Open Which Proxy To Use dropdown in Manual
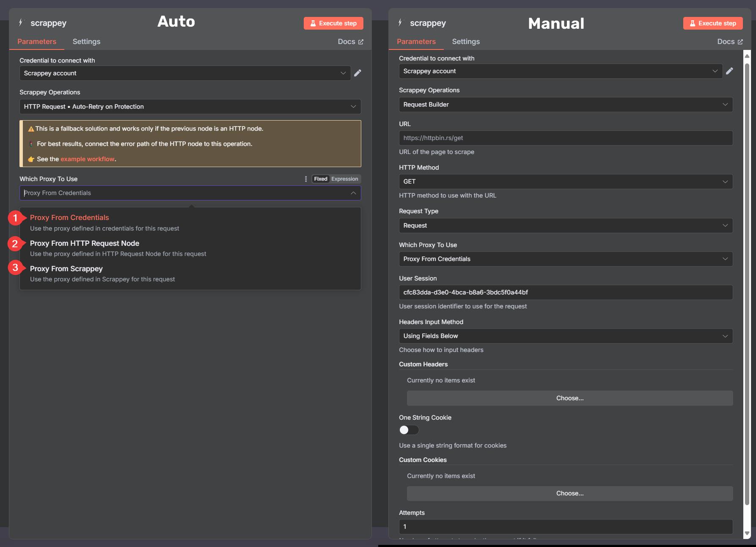This screenshot has height=547, width=756. tap(566, 259)
